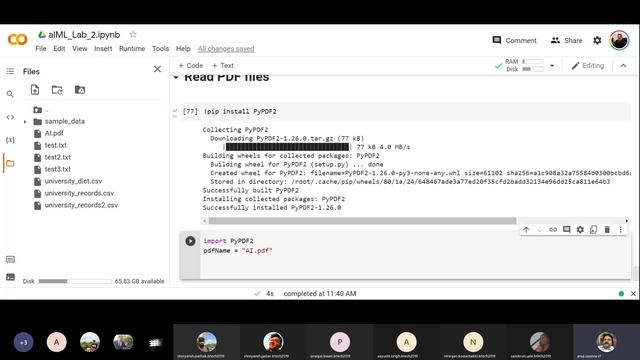The width and height of the screenshot is (640, 360).
Task: Select test2.txt in the file list
Action: tap(58, 157)
